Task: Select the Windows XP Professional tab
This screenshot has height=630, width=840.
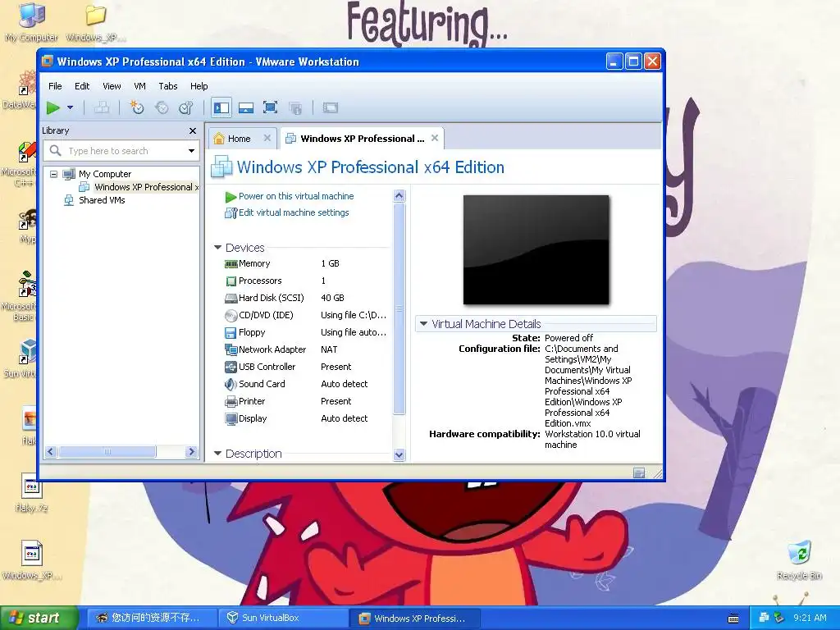Action: tap(362, 139)
